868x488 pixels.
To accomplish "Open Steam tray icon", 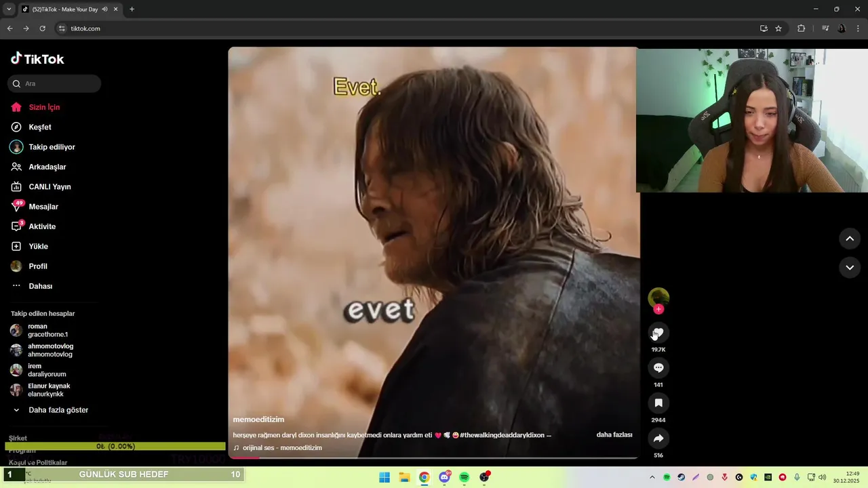I will pos(682,477).
